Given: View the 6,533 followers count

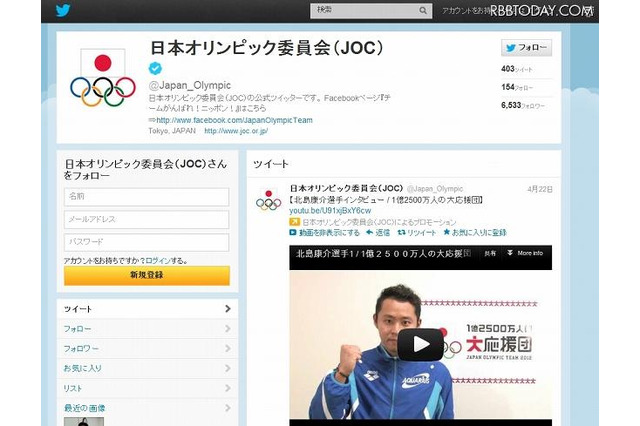Looking at the screenshot, I should [523, 105].
